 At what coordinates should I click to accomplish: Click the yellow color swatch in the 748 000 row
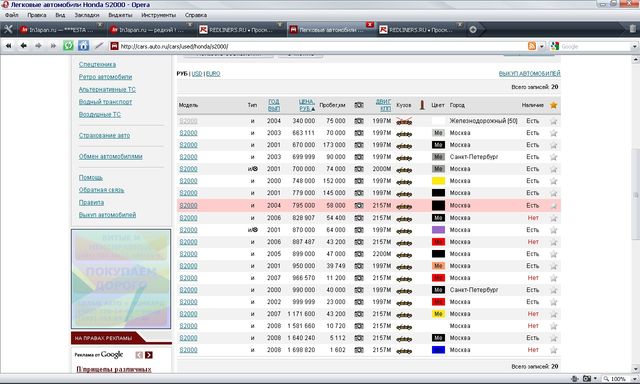(x=438, y=181)
